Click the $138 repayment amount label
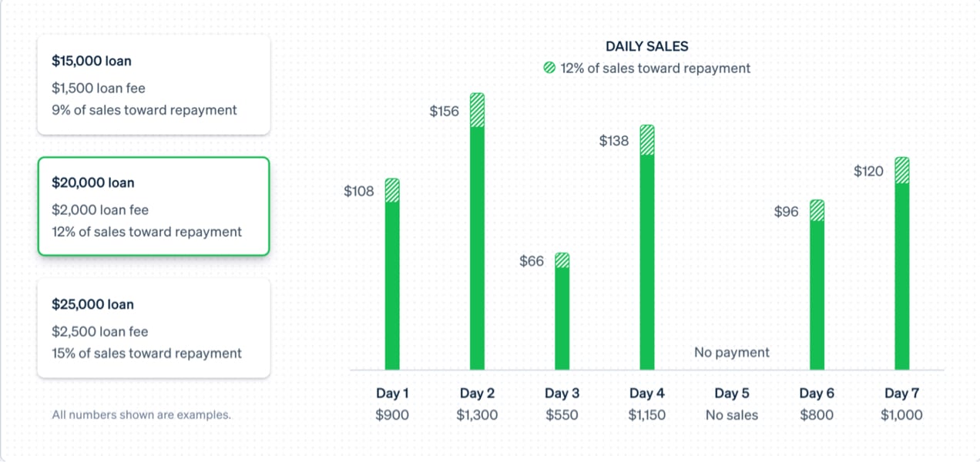980x462 pixels. (614, 141)
